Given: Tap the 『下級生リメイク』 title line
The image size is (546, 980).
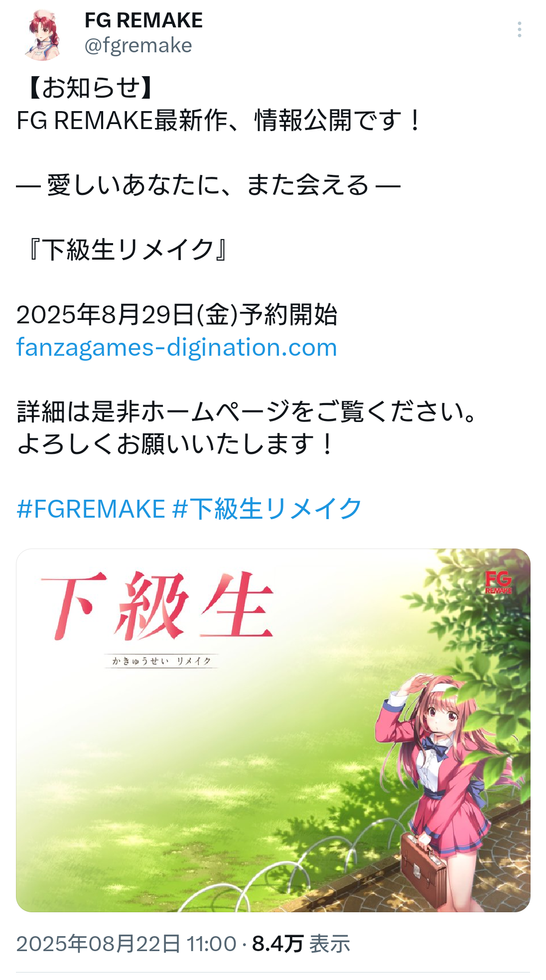Looking at the screenshot, I should pyautogui.click(x=128, y=250).
